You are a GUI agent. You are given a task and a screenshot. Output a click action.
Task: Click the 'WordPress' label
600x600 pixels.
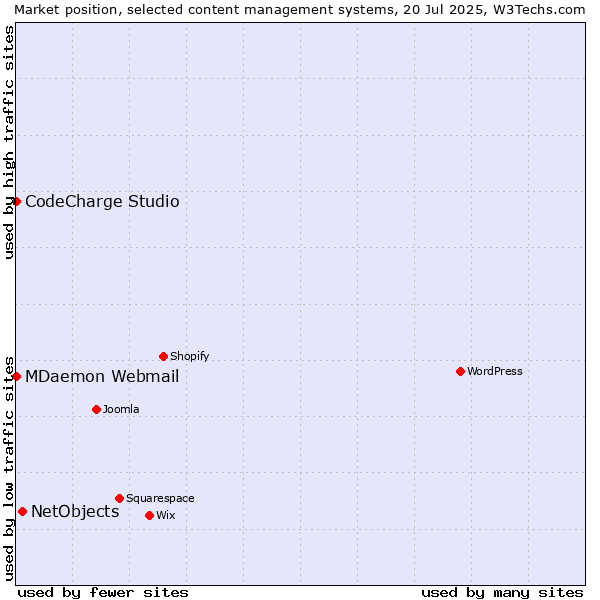(x=495, y=371)
